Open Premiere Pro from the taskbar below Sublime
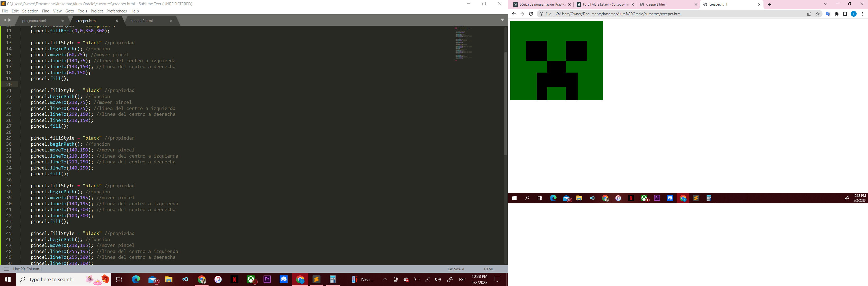 click(x=267, y=279)
